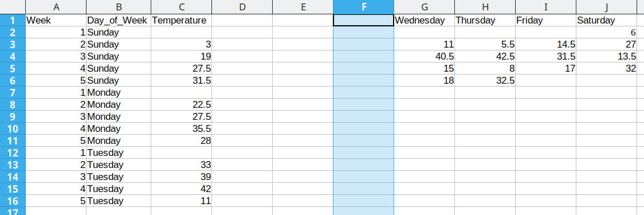This screenshot has height=215, width=644.
Task: Select cell with value 14.5 under Friday
Action: pyautogui.click(x=546, y=44)
